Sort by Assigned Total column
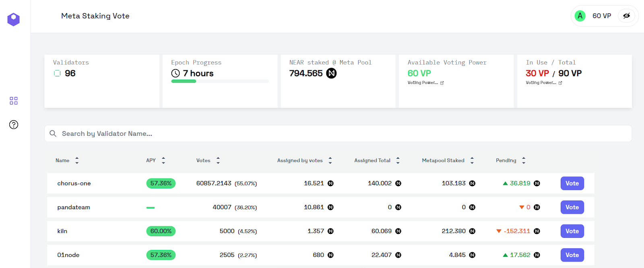The width and height of the screenshot is (644, 268). [398, 161]
